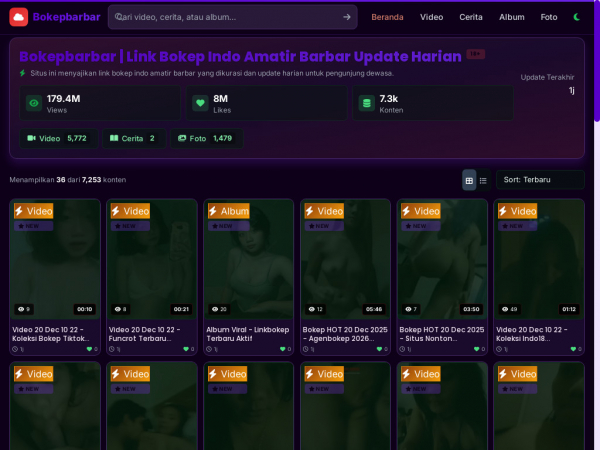Open the Album nav item
The width and height of the screenshot is (600, 450).
coord(512,17)
